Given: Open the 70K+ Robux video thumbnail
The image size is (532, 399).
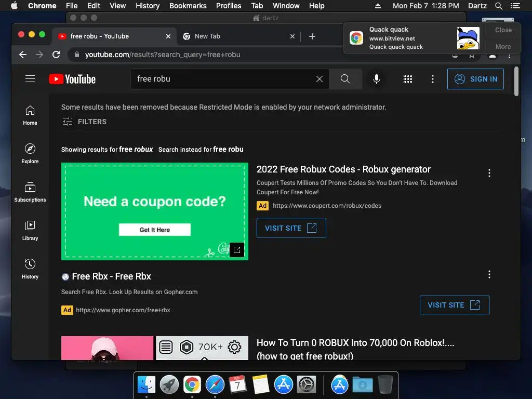Looking at the screenshot, I should tap(155, 348).
